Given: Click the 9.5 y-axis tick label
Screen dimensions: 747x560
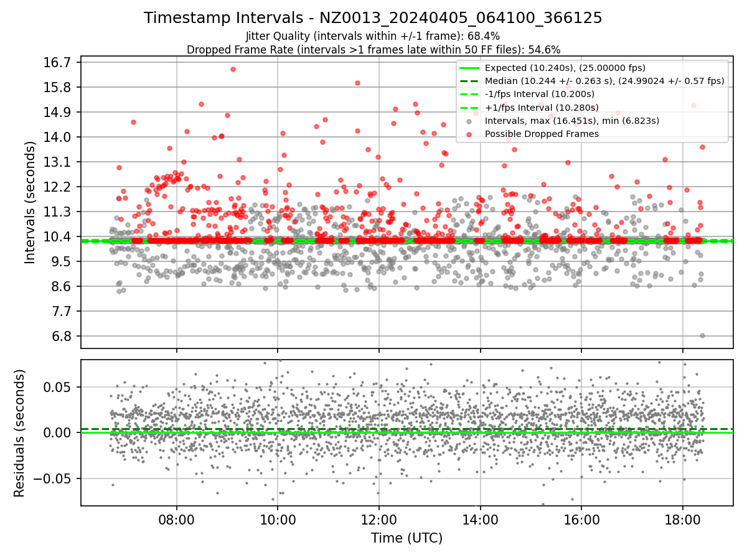Looking at the screenshot, I should pyautogui.click(x=62, y=261).
